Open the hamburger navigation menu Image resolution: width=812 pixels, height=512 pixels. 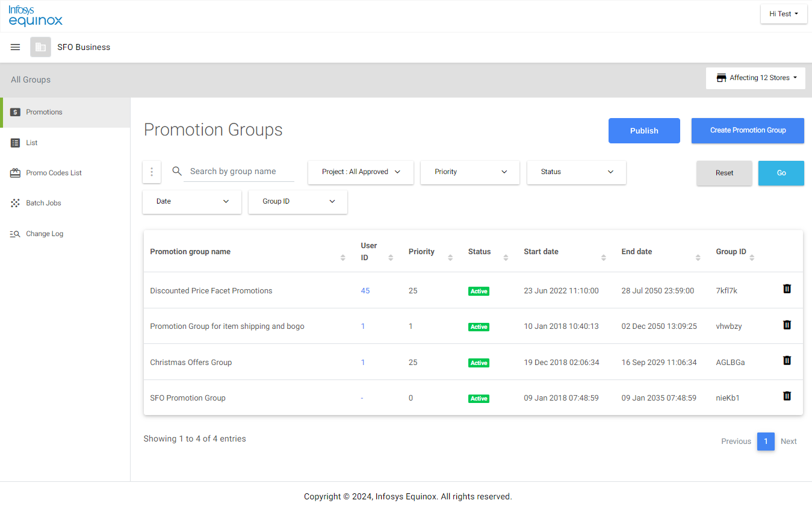(16, 47)
